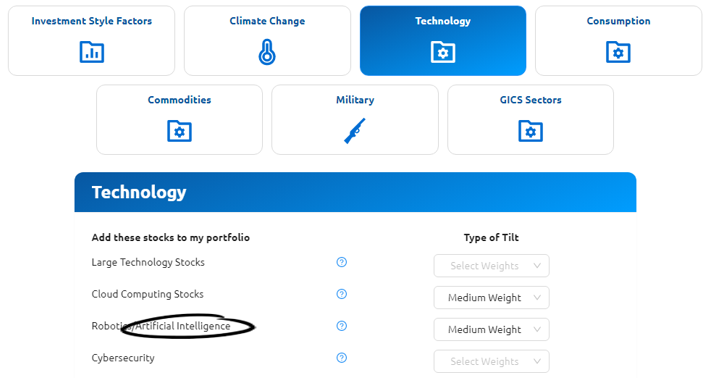Screen dimensions: 707x378
Task: Click the thermometer icon for Climate Change
Action: coord(267,52)
